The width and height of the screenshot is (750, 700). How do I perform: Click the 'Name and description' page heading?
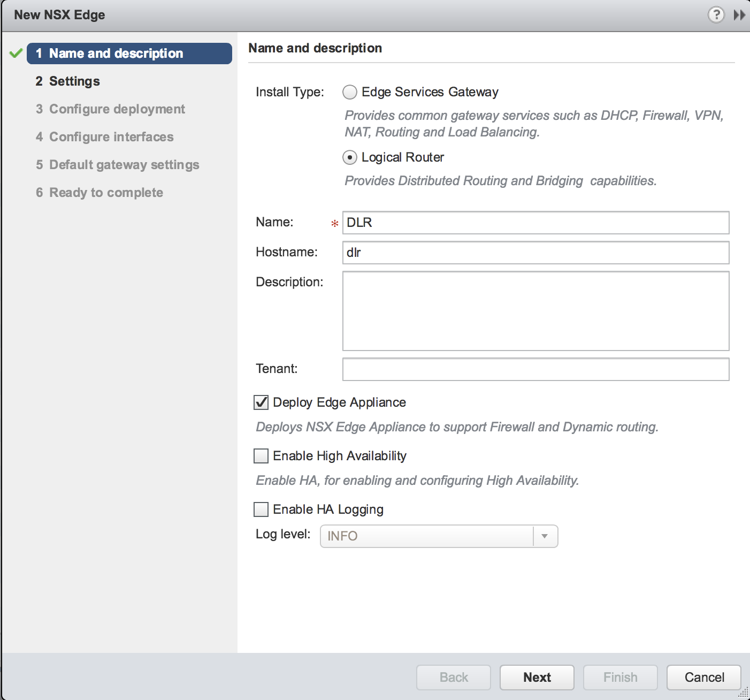click(315, 48)
